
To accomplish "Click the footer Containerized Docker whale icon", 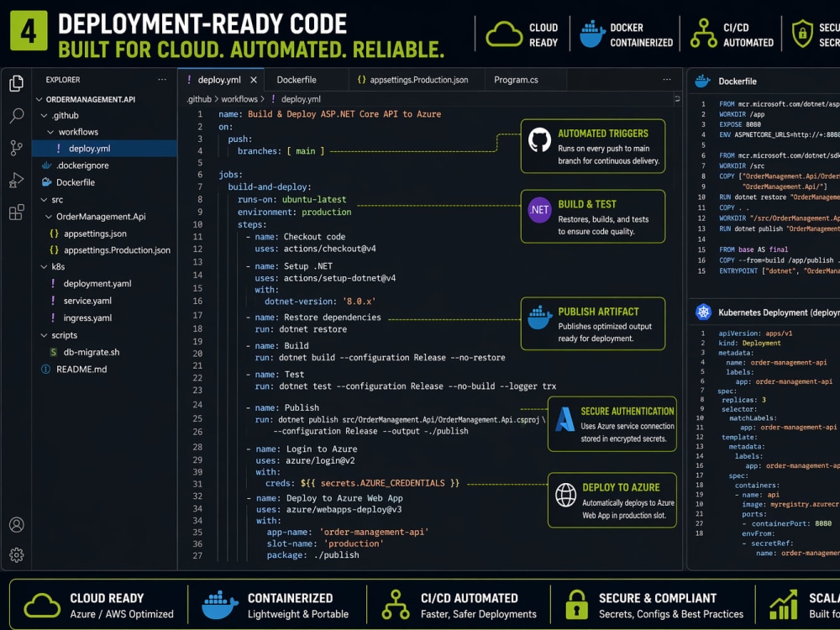I will tap(219, 605).
